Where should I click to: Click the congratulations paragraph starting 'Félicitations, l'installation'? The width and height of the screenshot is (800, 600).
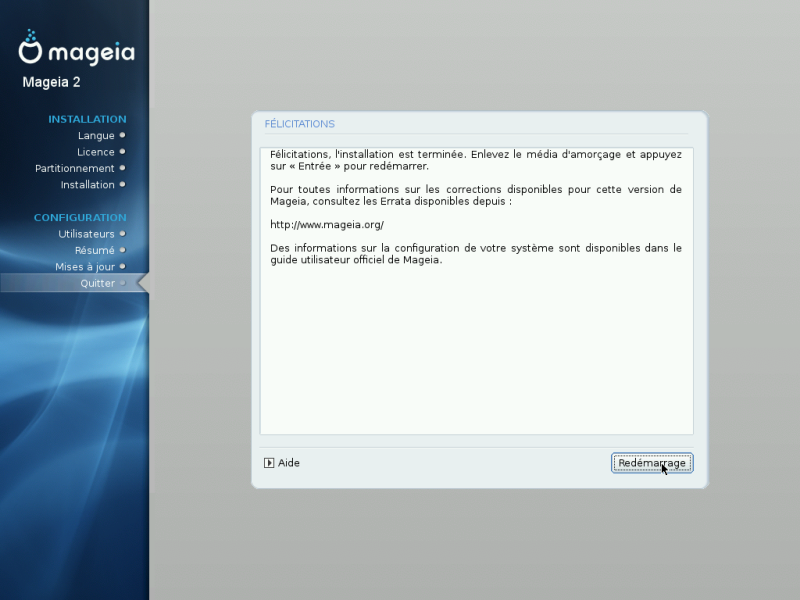click(476, 160)
